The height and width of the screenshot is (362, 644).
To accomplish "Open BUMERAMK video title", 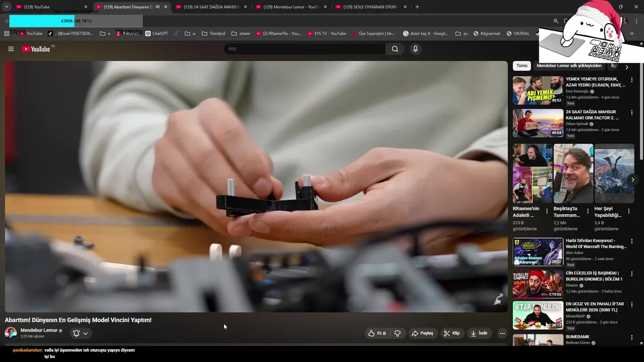I will coord(578,337).
